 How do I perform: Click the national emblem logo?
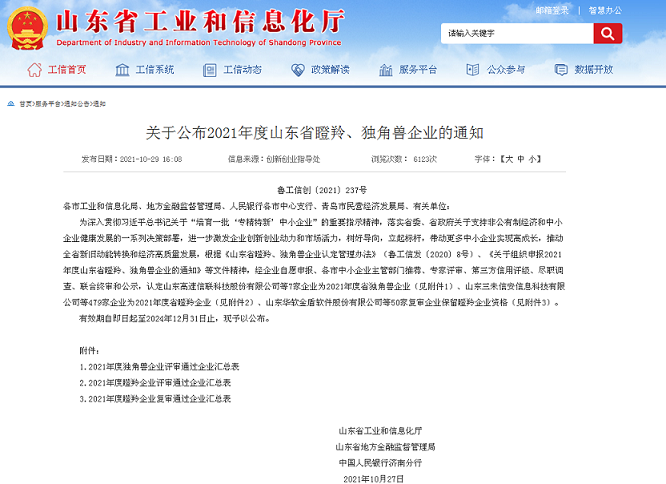pos(28,28)
